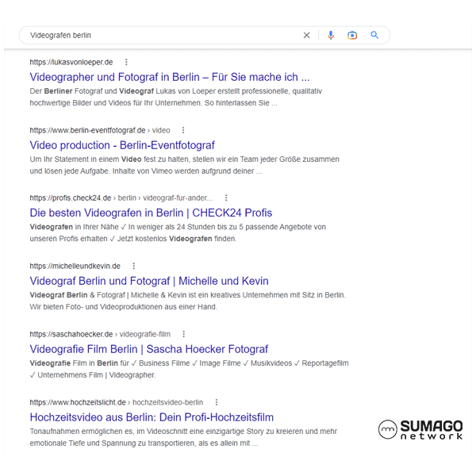Start voice search with the microphone icon
This screenshot has width=476, height=476.
click(x=331, y=35)
